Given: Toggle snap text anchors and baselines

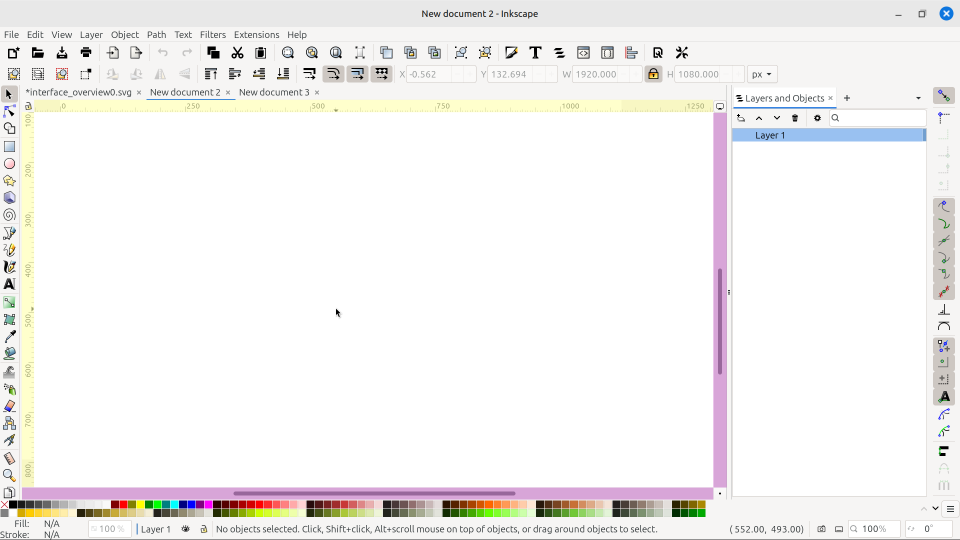Looking at the screenshot, I should click(944, 397).
